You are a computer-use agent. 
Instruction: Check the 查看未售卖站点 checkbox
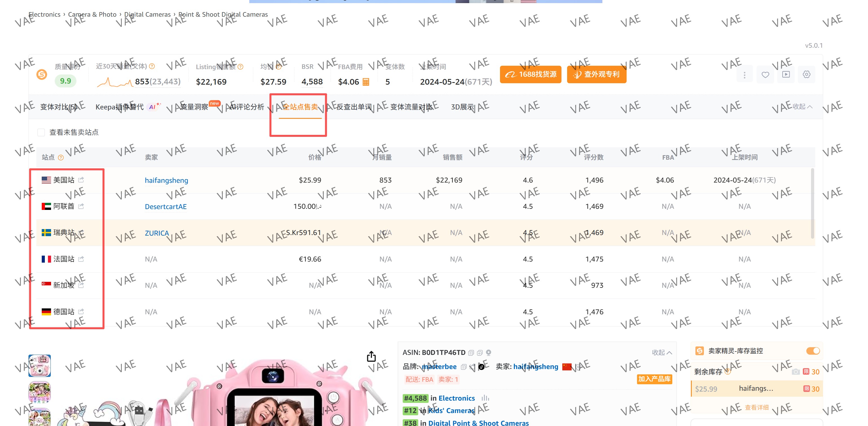click(x=41, y=132)
